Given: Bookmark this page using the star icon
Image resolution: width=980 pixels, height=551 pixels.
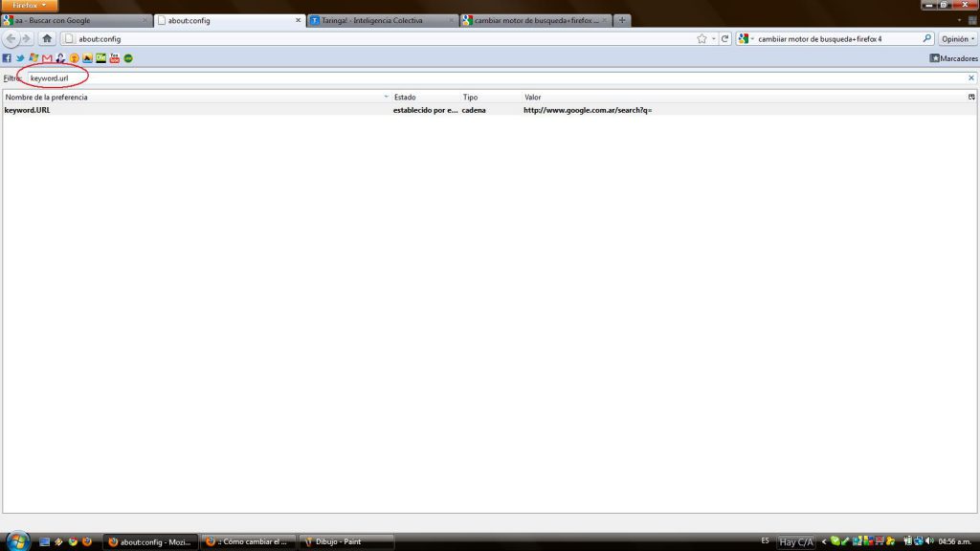Looking at the screenshot, I should tap(702, 39).
